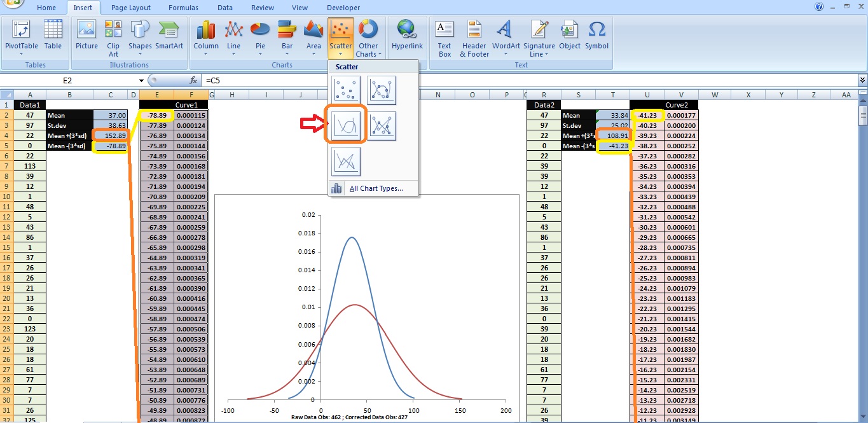Open the Shapes dropdown
The height and width of the screenshot is (423, 868).
(x=139, y=37)
